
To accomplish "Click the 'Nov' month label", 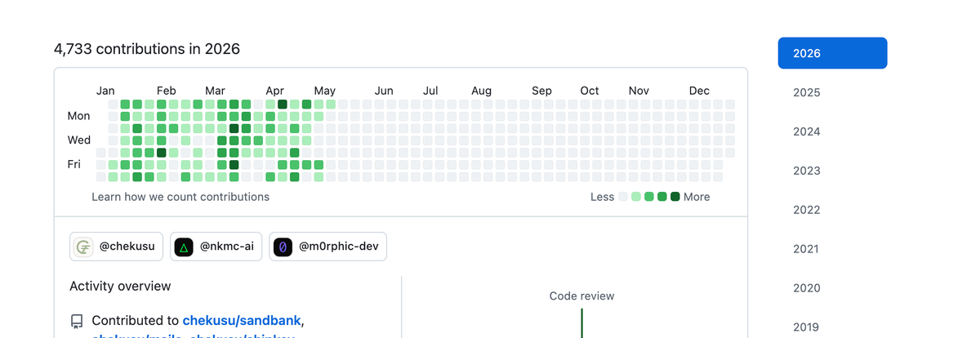I will (x=639, y=91).
